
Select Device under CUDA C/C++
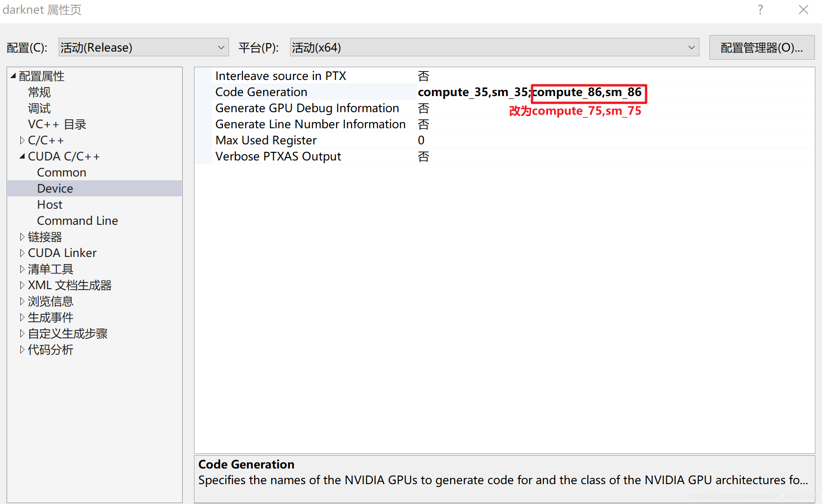tap(55, 188)
